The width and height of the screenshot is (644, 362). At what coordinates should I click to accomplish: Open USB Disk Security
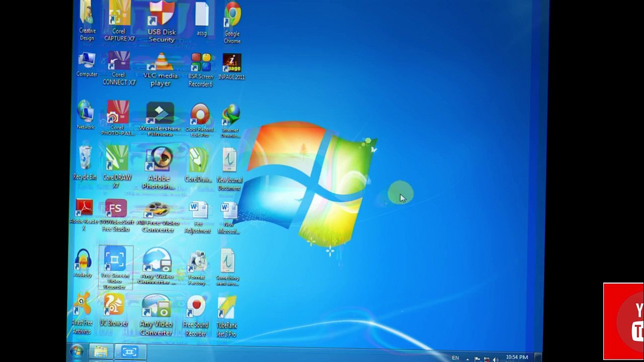(x=162, y=22)
